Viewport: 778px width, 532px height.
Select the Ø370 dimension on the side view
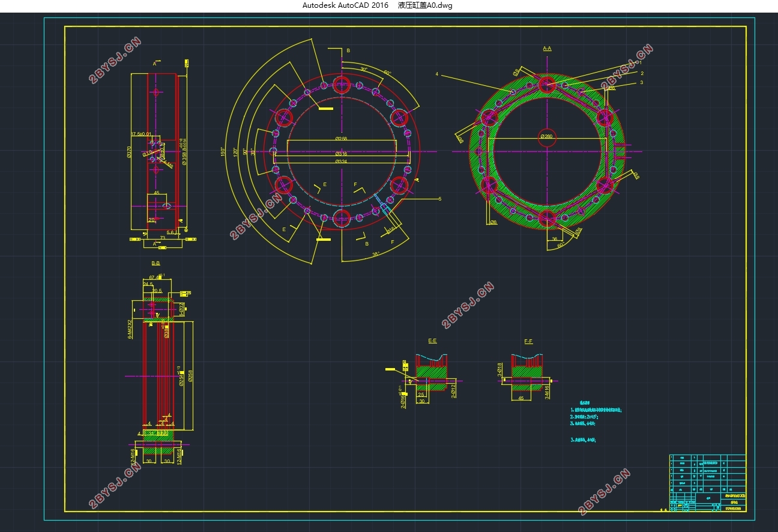pos(129,153)
